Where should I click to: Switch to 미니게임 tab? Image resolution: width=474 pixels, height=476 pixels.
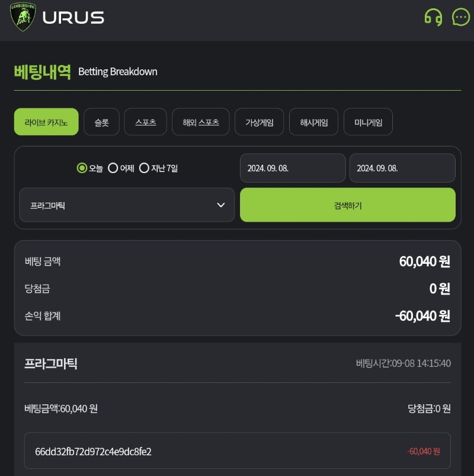[369, 122]
